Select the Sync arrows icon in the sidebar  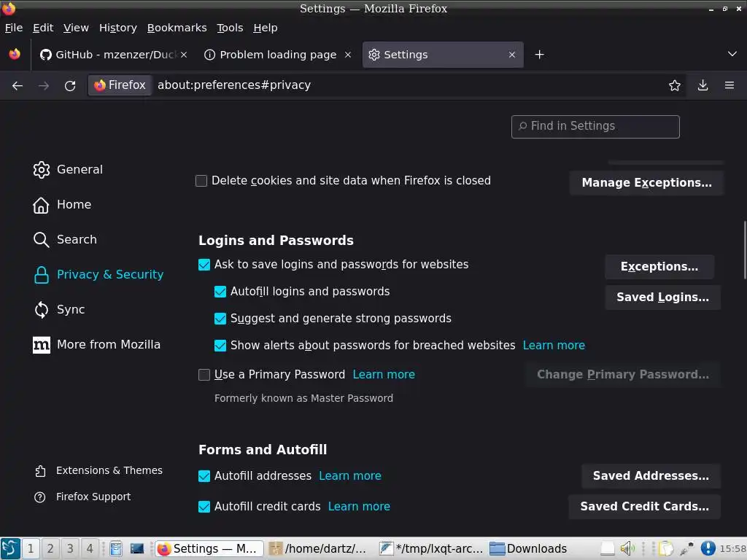point(42,309)
